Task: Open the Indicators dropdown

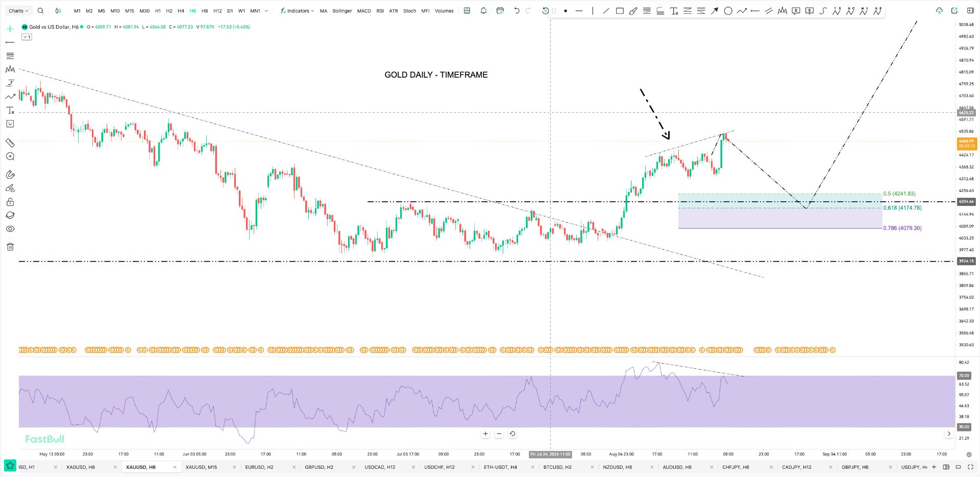Action: pyautogui.click(x=297, y=11)
